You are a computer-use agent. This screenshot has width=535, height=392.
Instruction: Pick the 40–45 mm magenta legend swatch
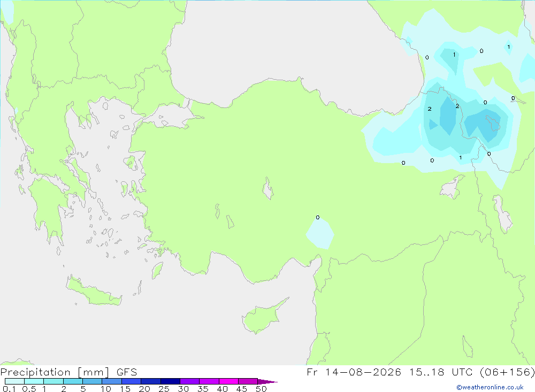click(228, 381)
